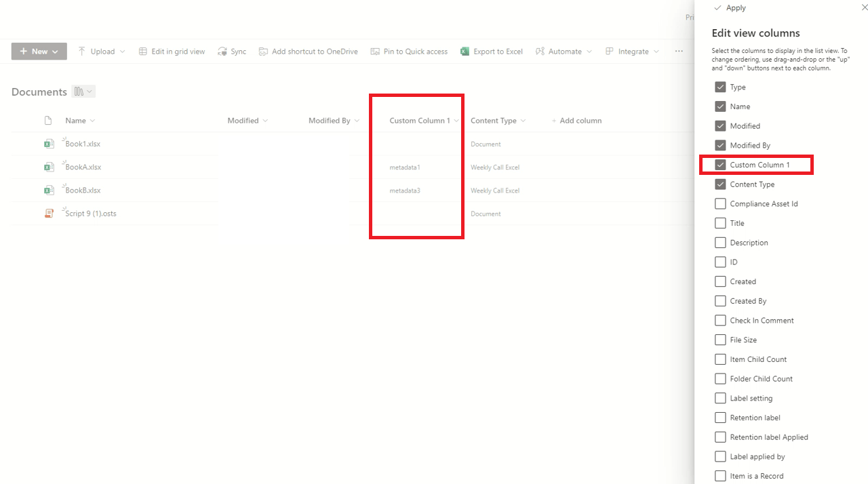Viewport: 868px width, 484px height.
Task: Click the Add shortcut to OneDrive icon
Action: point(263,51)
